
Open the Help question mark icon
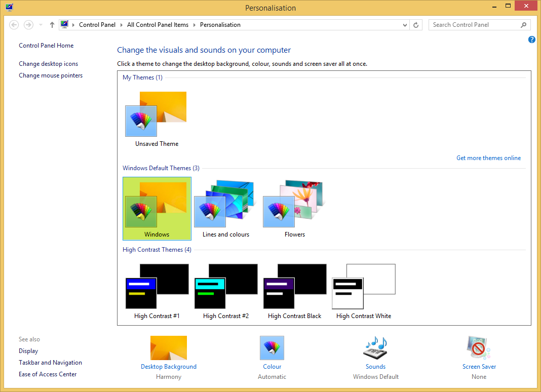pos(531,39)
